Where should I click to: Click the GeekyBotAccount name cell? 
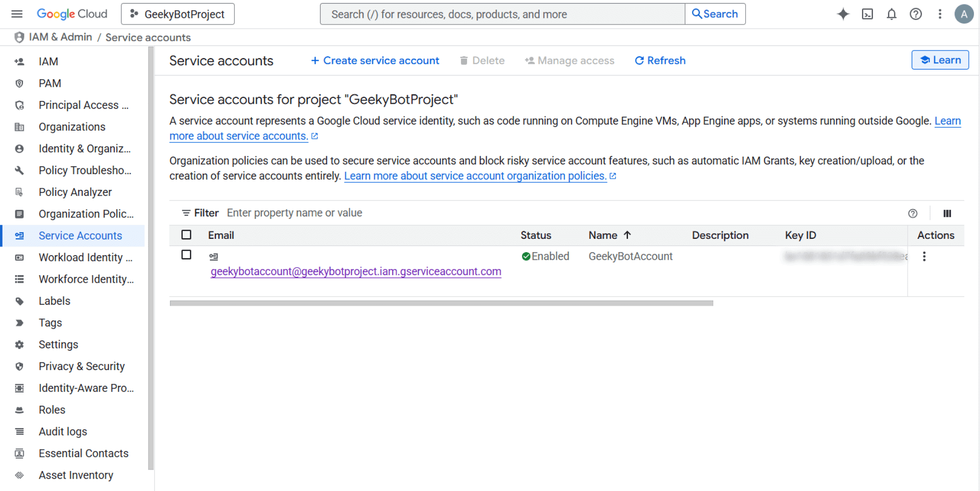click(630, 256)
